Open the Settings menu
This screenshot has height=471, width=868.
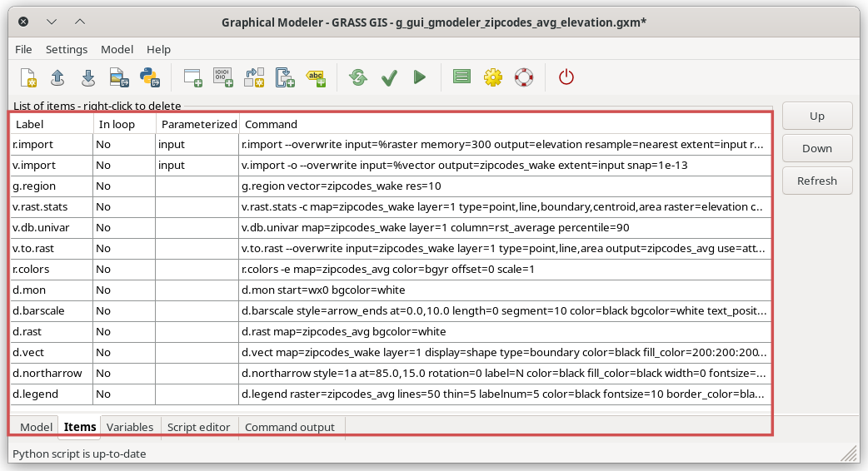pyautogui.click(x=67, y=49)
